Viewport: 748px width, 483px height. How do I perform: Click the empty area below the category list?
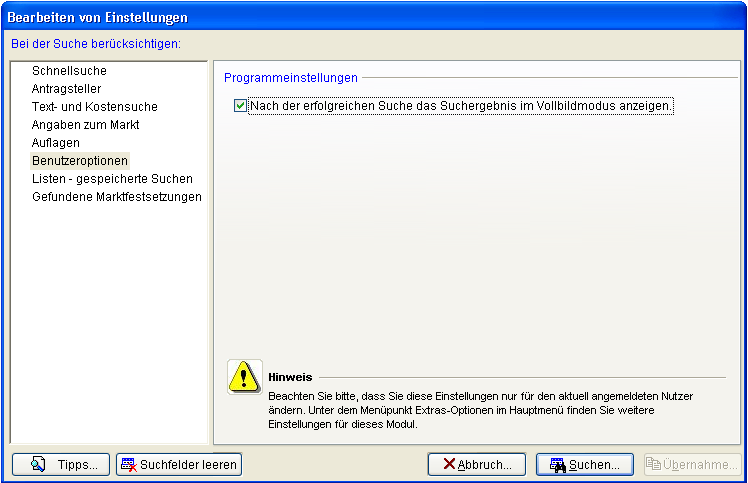[x=108, y=320]
